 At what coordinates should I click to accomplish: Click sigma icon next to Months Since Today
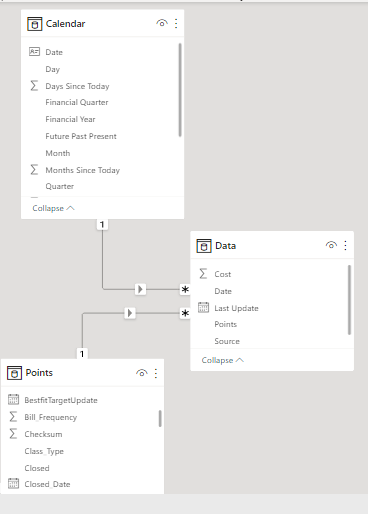tap(34, 170)
